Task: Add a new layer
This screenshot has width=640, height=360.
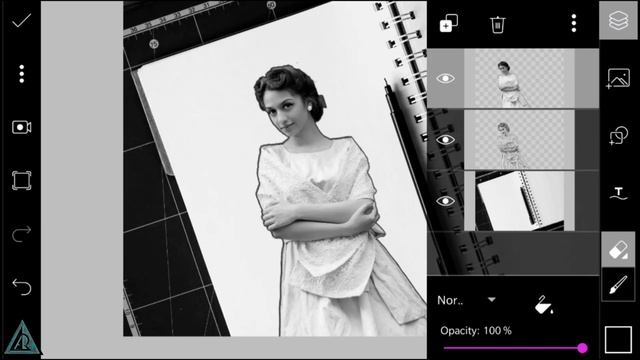Action: [449, 23]
